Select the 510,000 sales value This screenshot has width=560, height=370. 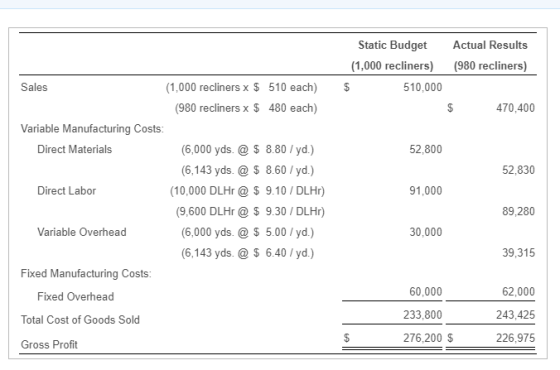pos(422,87)
